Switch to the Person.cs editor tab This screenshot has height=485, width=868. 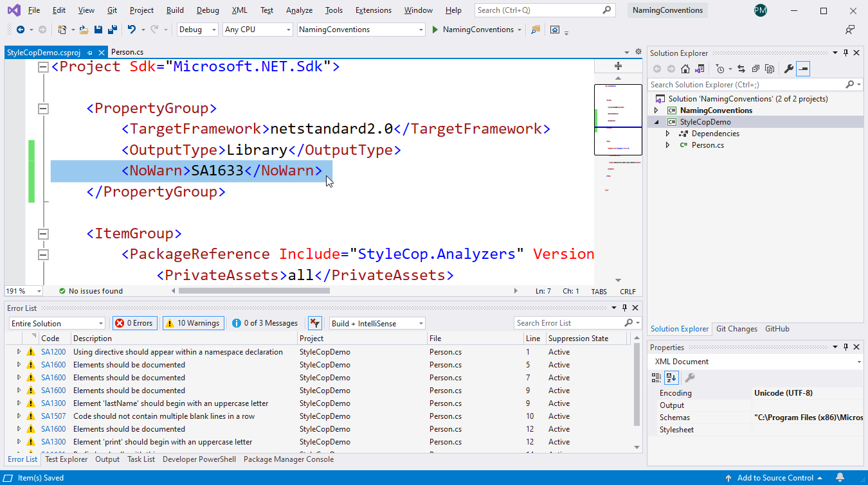point(127,52)
